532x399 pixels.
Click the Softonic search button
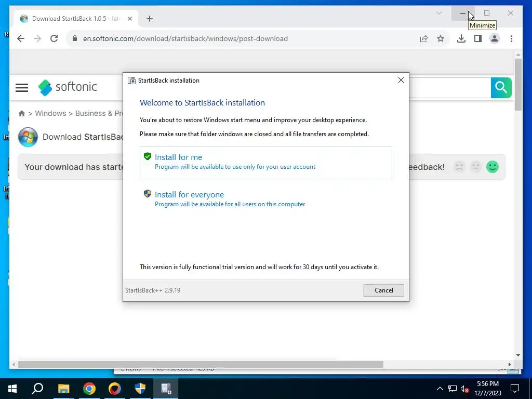[x=501, y=87]
